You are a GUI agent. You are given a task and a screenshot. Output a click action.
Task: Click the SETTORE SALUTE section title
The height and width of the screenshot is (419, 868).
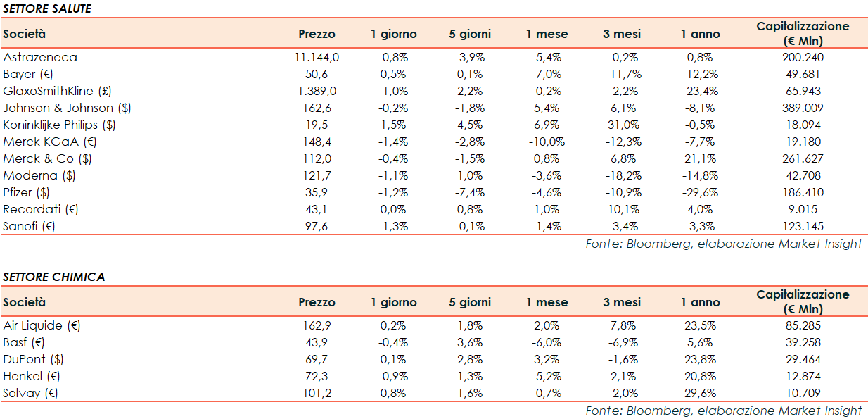(x=47, y=8)
